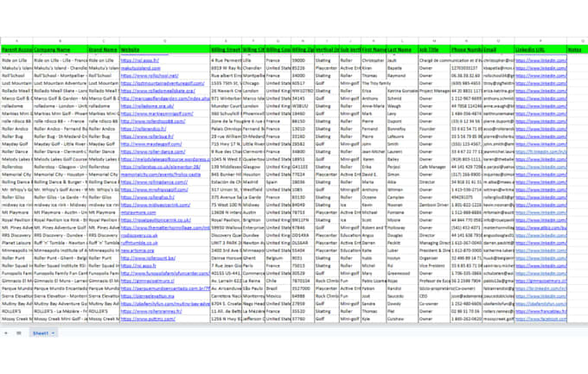Select last name cell 'Bonnefoy'
Viewport: 588px width, 374px height.
coord(402,129)
